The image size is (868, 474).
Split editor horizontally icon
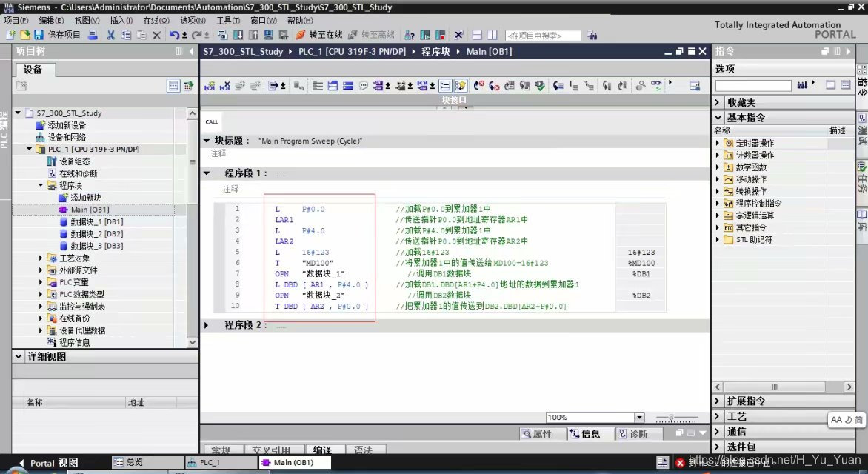point(477,35)
